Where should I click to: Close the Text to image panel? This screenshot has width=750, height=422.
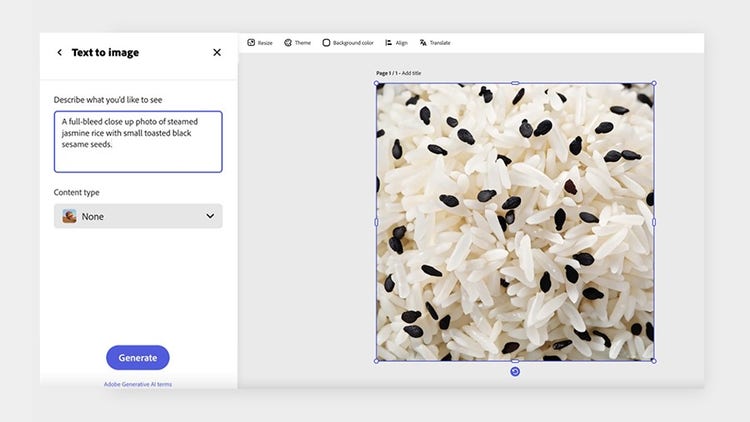coord(217,52)
